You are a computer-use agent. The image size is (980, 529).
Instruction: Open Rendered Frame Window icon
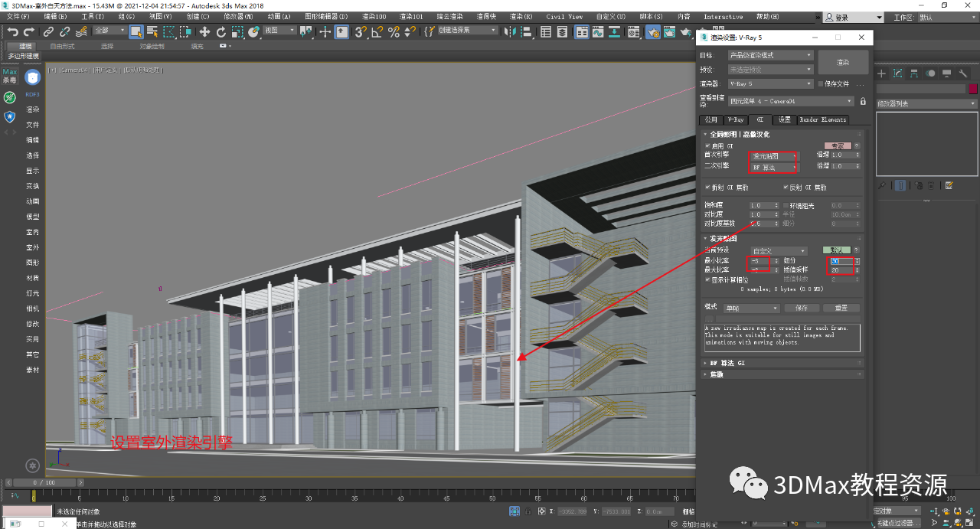pos(668,31)
